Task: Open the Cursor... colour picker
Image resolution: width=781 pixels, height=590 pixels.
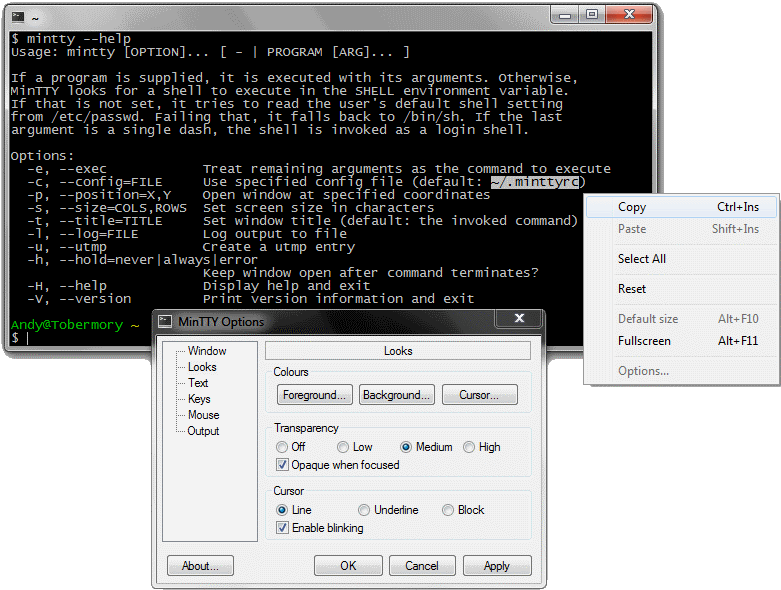Action: coord(479,395)
